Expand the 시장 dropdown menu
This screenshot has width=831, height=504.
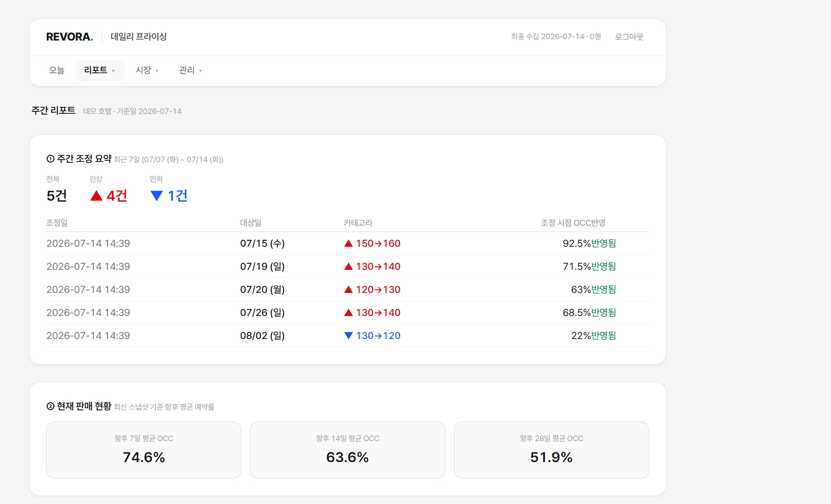(x=147, y=71)
